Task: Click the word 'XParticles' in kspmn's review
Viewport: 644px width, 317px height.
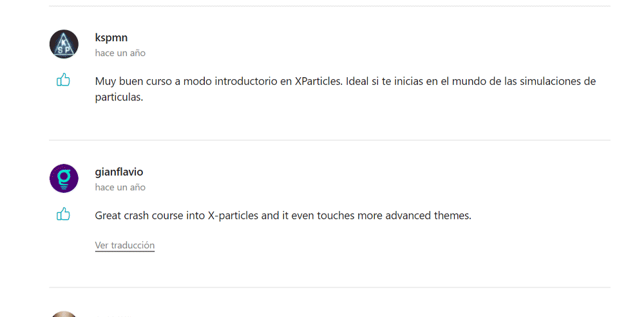Action: click(319, 81)
